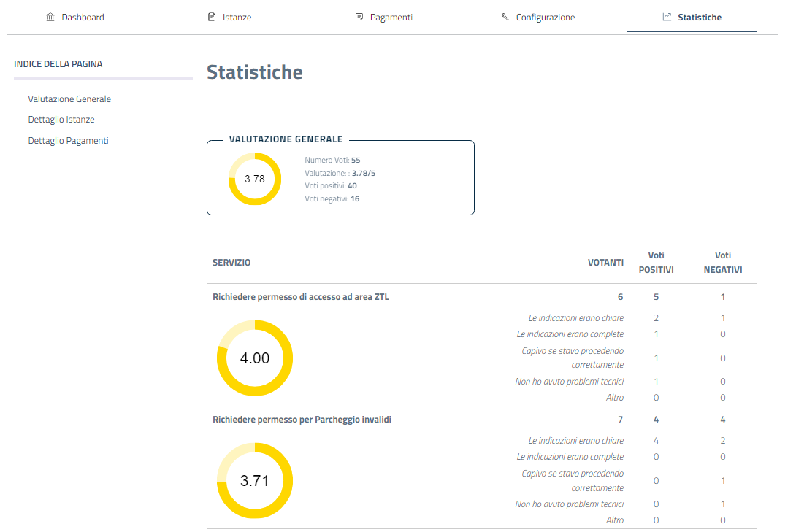This screenshot has height=532, width=796.
Task: Go to Dettaglio Pagamenti section
Action: coord(68,141)
